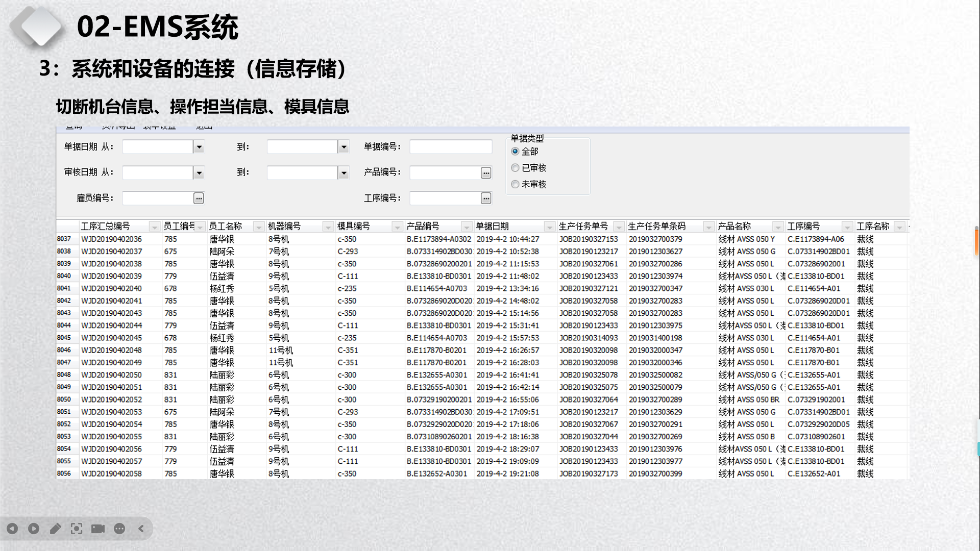Expand 审核日期 to-date dropdown
Screen dimensions: 980x551
click(344, 173)
